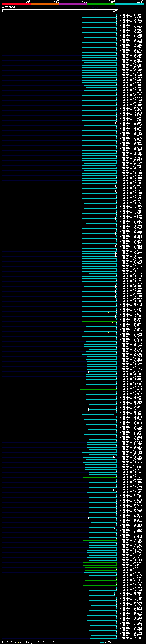Open hit UniRef100_B4F9B9
This screenshot has width=146, height=644.
131,27
